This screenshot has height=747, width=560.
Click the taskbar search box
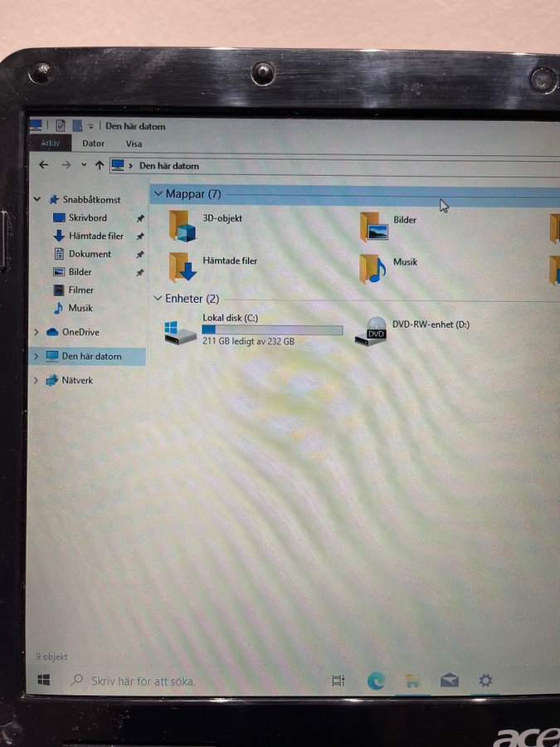pyautogui.click(x=143, y=681)
